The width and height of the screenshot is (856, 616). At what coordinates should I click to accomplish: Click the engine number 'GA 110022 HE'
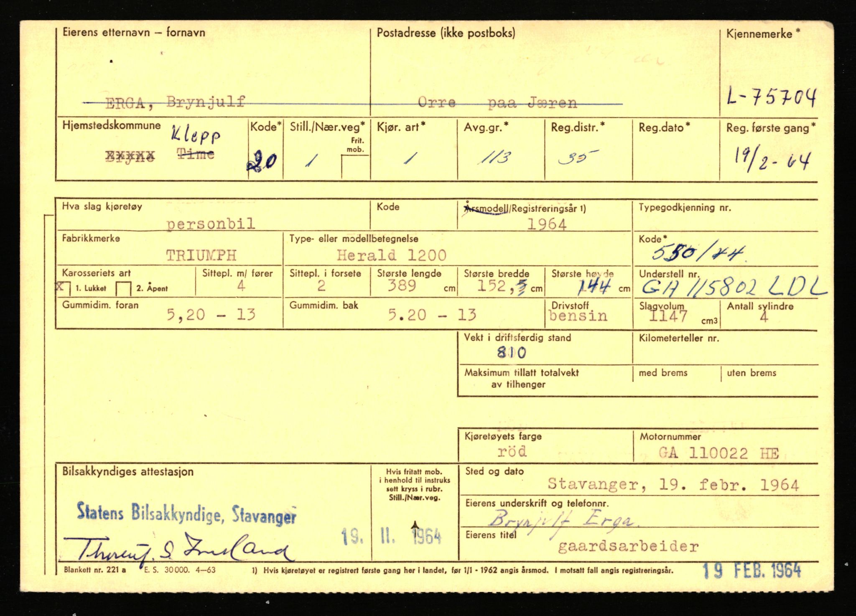719,453
